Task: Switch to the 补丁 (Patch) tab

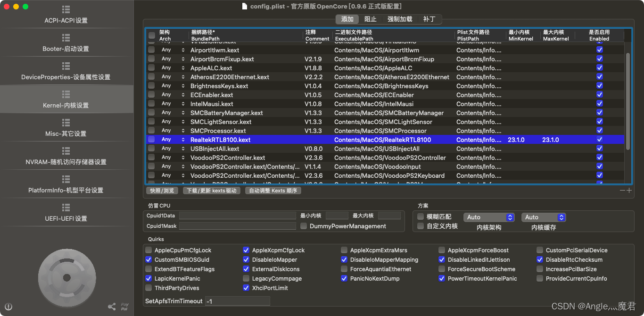Action: click(429, 19)
